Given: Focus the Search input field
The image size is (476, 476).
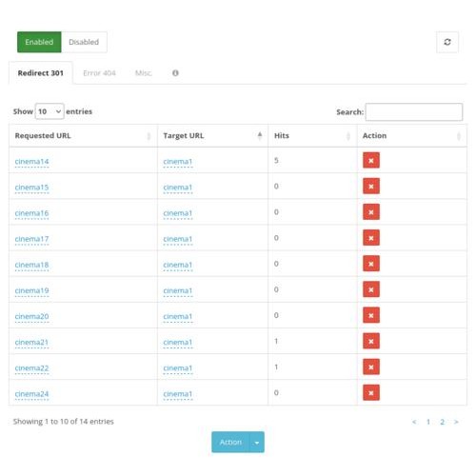Looking at the screenshot, I should click(x=414, y=111).
